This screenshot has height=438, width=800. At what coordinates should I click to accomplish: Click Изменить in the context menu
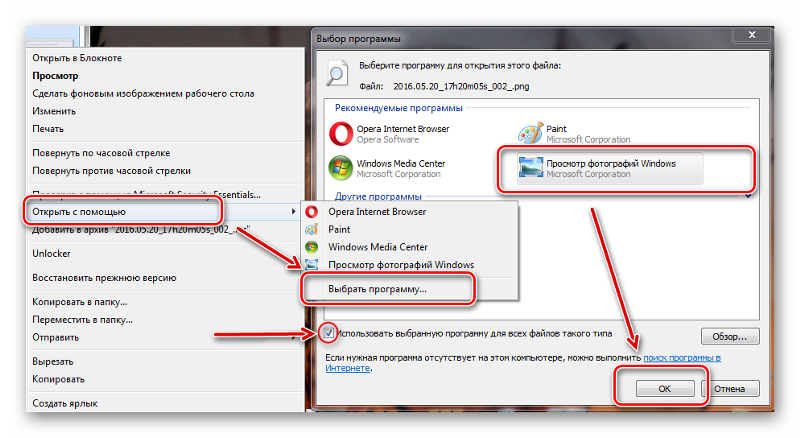point(54,111)
